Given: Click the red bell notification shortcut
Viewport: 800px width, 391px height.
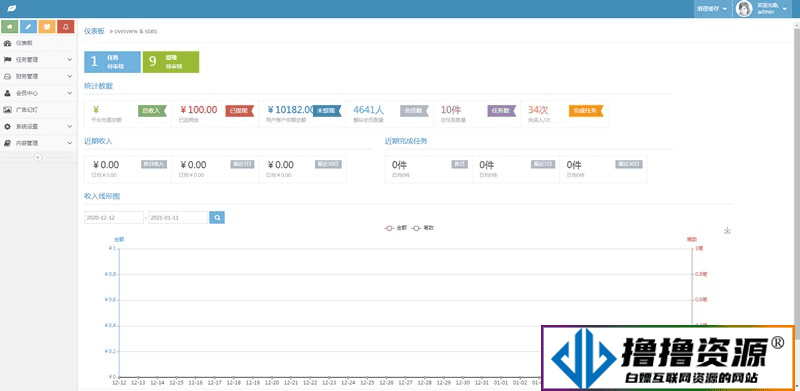Looking at the screenshot, I should click(66, 27).
